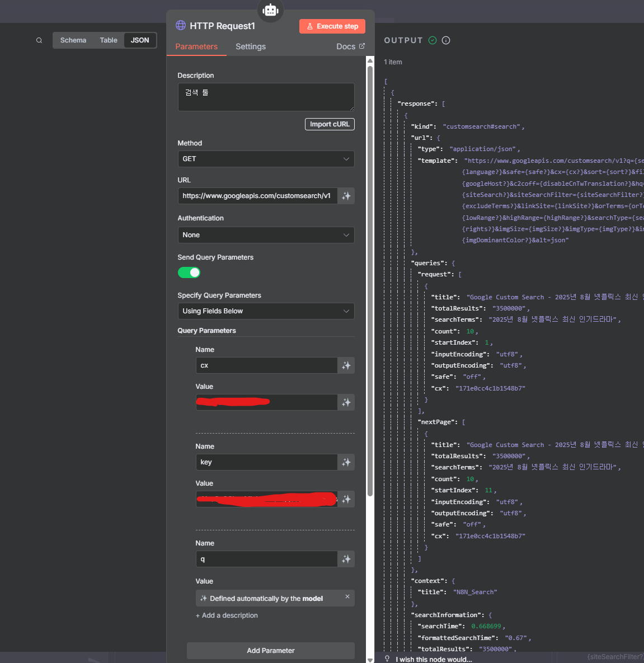Viewport: 644px width, 663px height.
Task: Click the sparkle icon beside the key name field
Action: 346,462
